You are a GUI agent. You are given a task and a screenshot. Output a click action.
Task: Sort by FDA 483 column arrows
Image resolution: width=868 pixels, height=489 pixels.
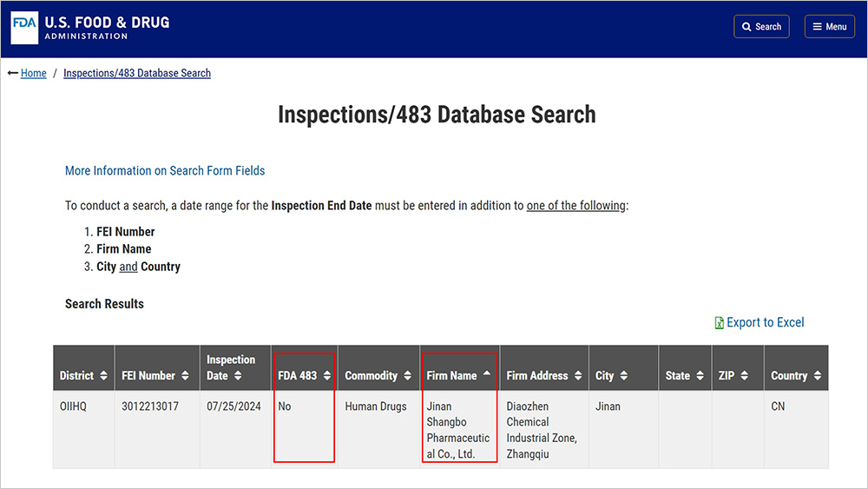(x=326, y=375)
